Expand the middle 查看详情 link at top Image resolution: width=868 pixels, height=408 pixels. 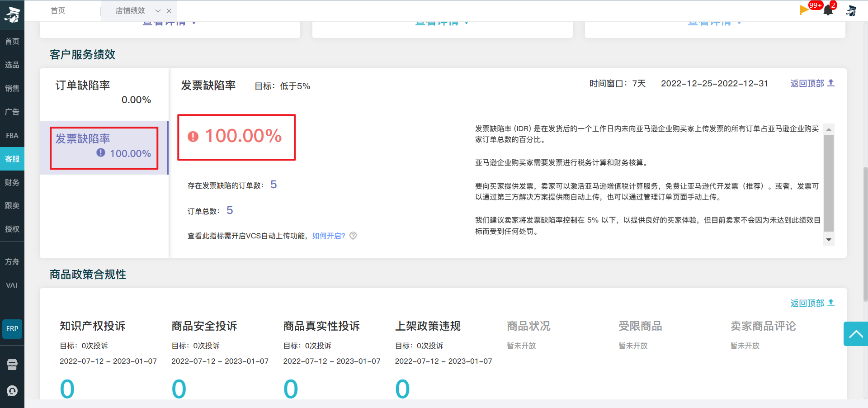(442, 23)
